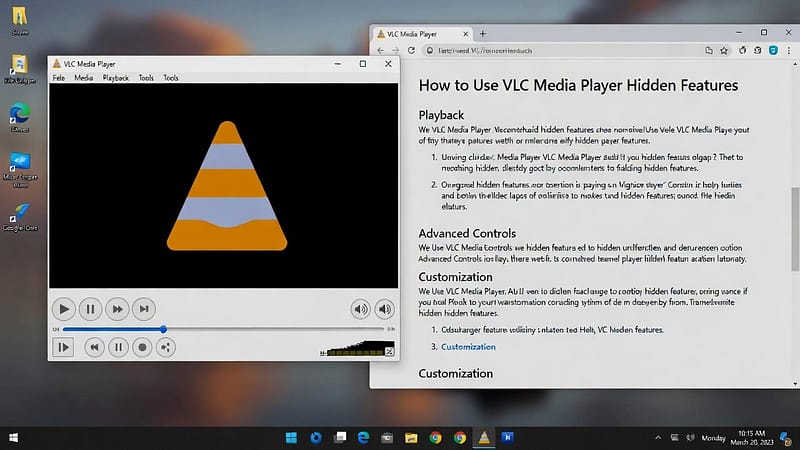Click the white Windows logo on the taskbar
Screen dimensions: 800x450
coord(14,438)
